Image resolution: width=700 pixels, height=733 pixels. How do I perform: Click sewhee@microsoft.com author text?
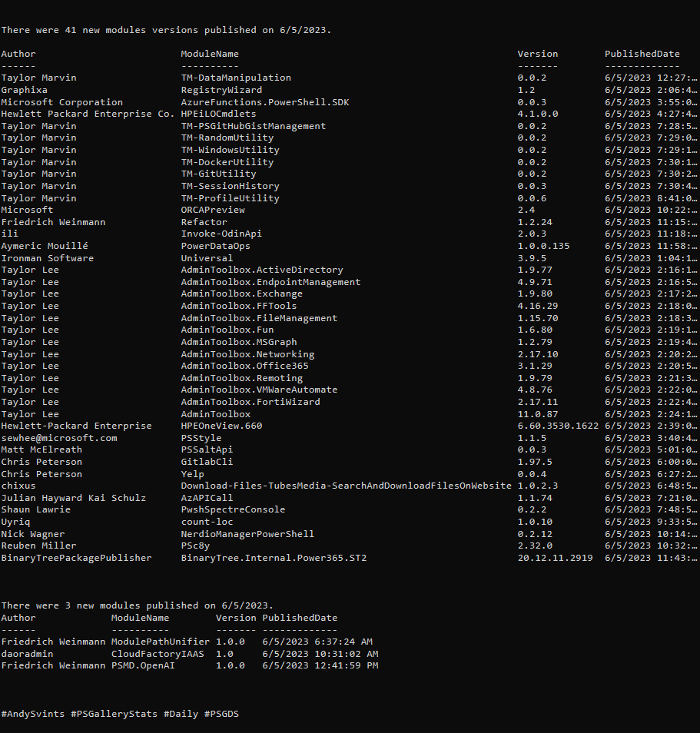(59, 438)
